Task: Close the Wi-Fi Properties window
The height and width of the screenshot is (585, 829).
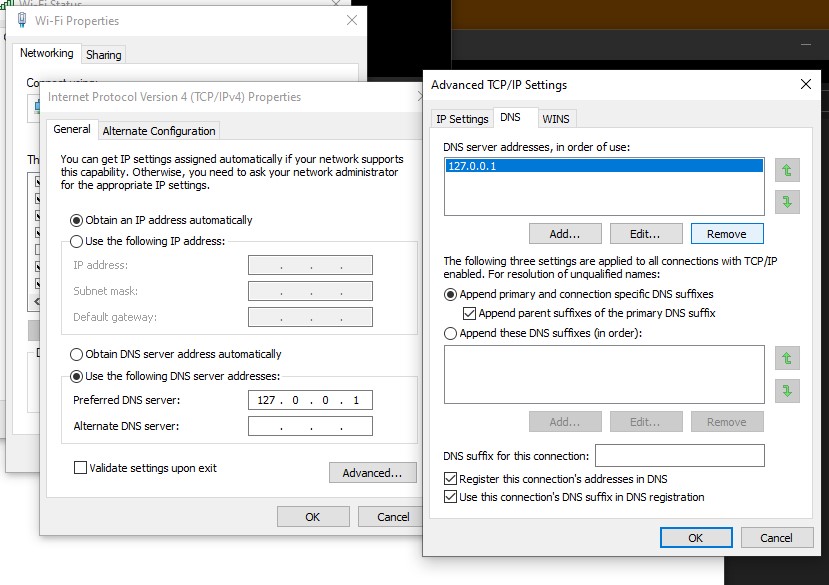Action: click(351, 20)
